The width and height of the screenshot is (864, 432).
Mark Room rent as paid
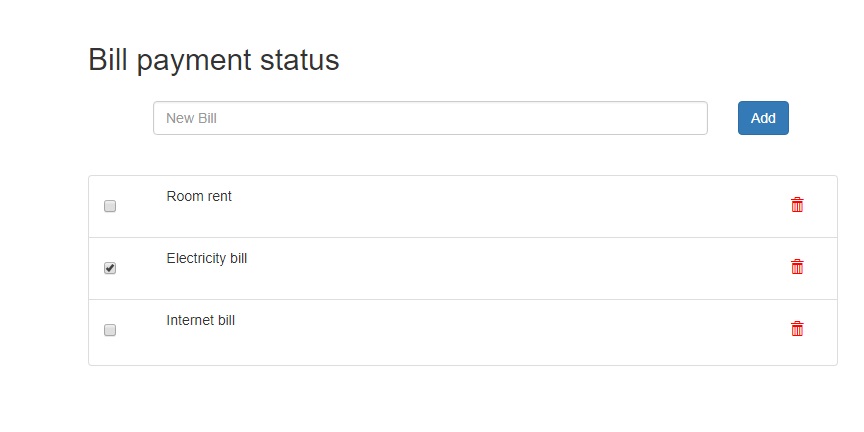click(x=110, y=206)
